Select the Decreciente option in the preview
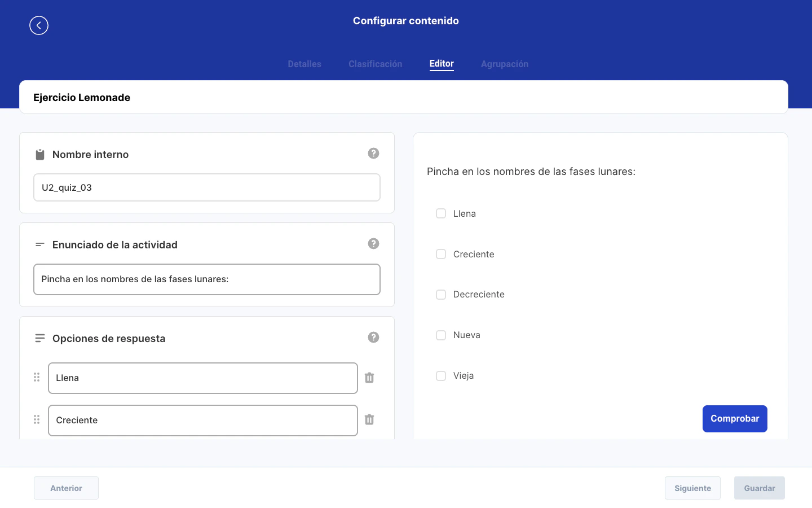 pyautogui.click(x=441, y=294)
